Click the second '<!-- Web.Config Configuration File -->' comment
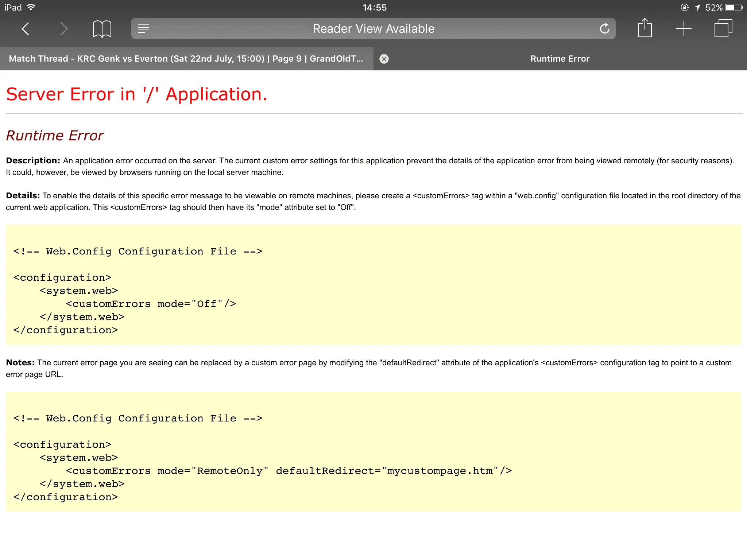This screenshot has height=560, width=747. click(138, 418)
